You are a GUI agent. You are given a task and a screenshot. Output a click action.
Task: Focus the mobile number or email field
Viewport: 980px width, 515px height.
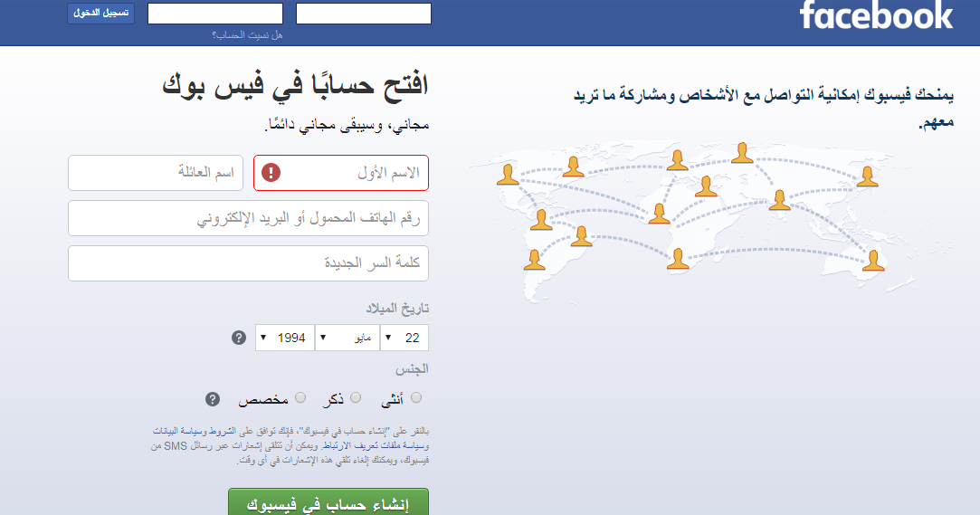[248, 218]
